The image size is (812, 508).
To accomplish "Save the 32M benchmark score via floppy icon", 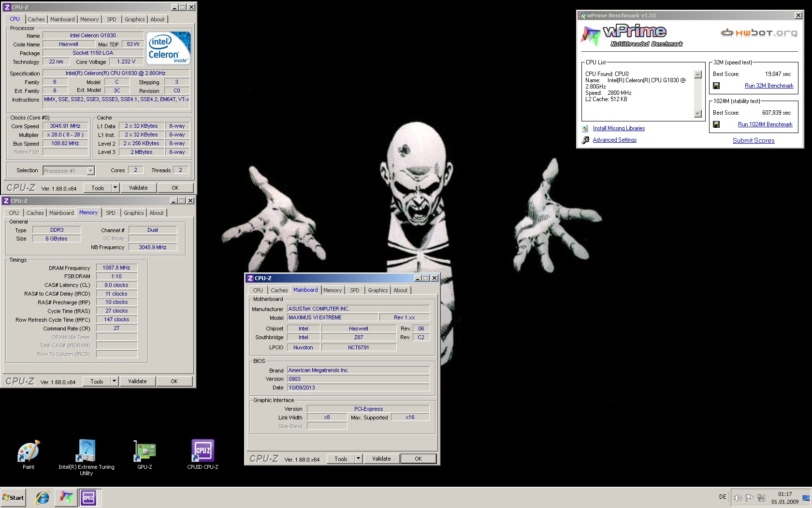I will [716, 86].
